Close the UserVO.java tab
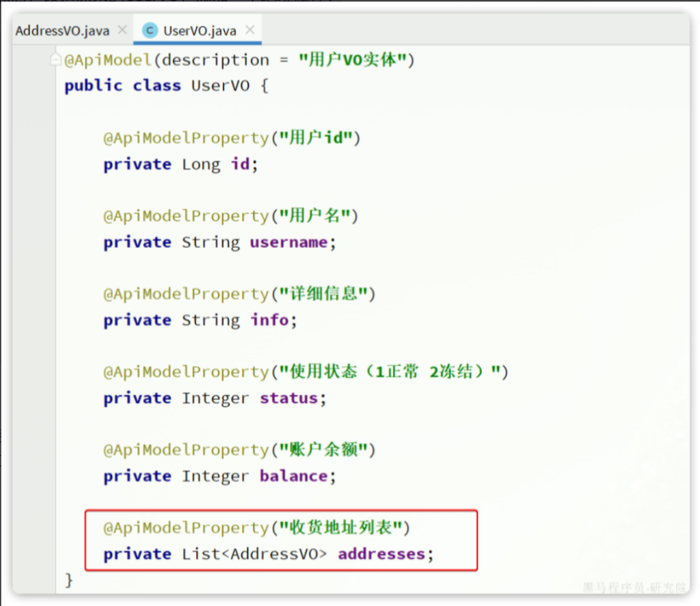This screenshot has height=606, width=700. coord(250,30)
